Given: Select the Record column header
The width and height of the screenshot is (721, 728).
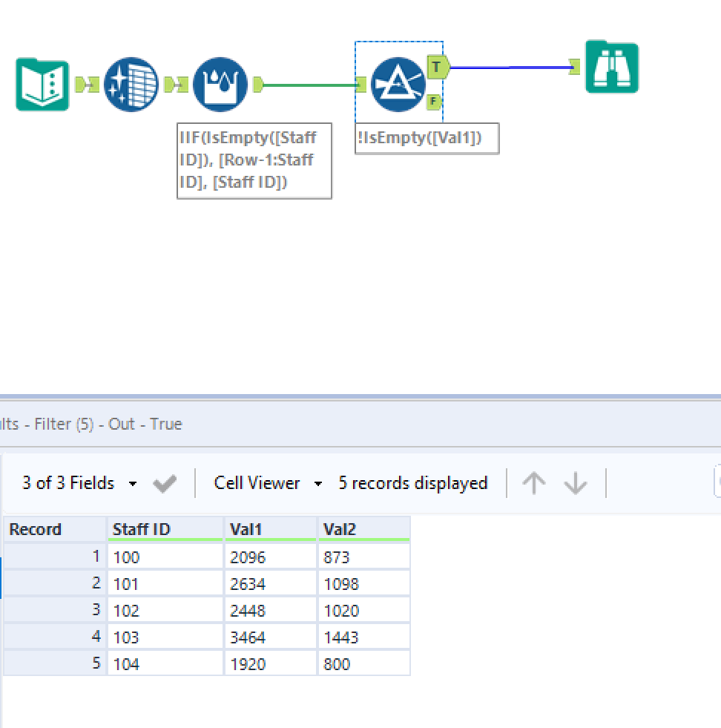Looking at the screenshot, I should pyautogui.click(x=55, y=530).
